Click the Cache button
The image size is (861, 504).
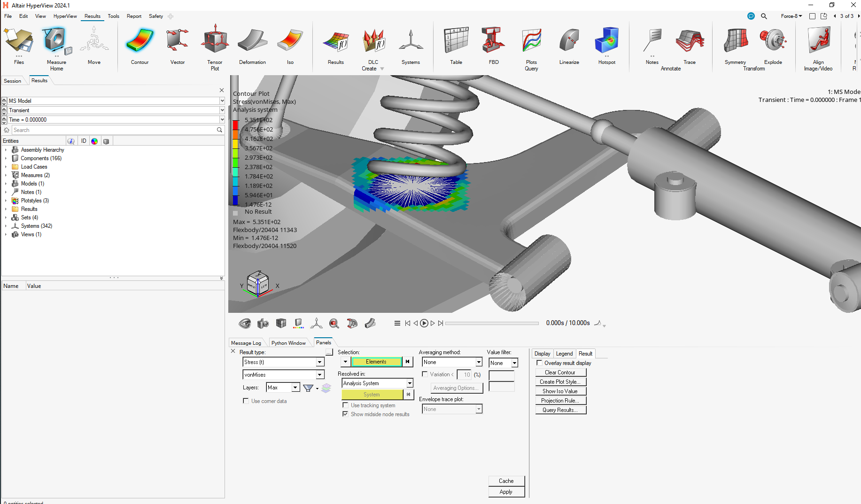coord(506,481)
